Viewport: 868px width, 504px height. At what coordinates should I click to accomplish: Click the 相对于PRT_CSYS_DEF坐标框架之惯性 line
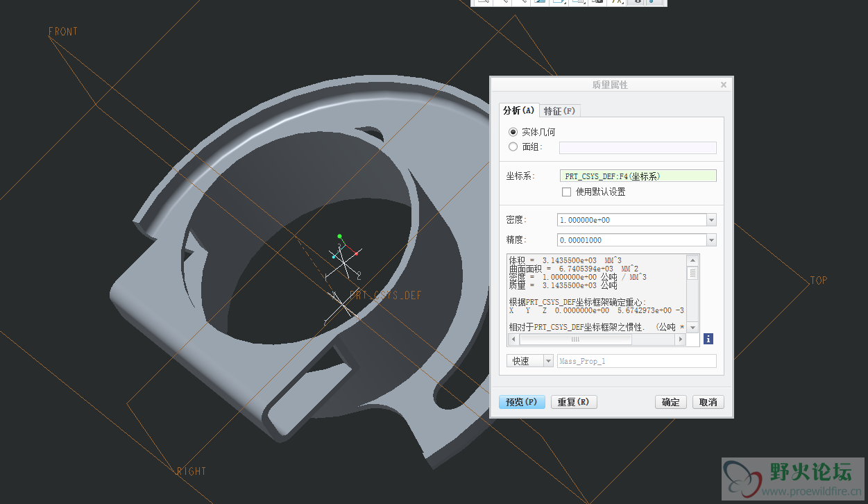pos(597,327)
